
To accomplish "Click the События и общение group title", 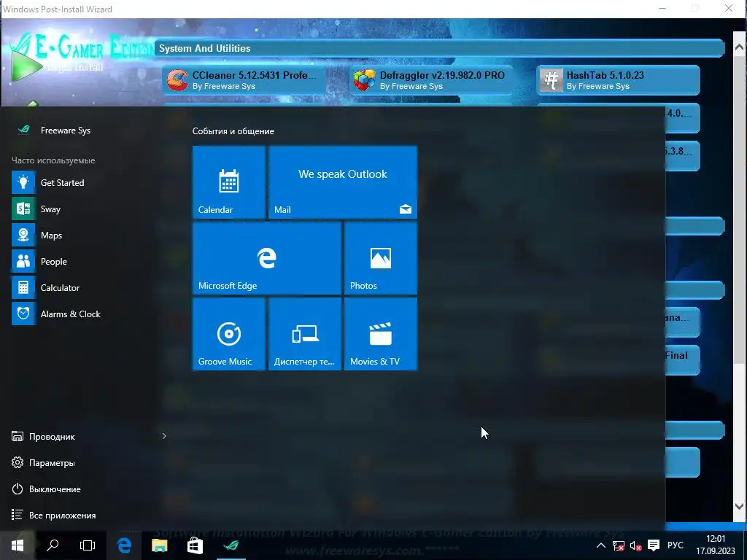I will tap(233, 131).
